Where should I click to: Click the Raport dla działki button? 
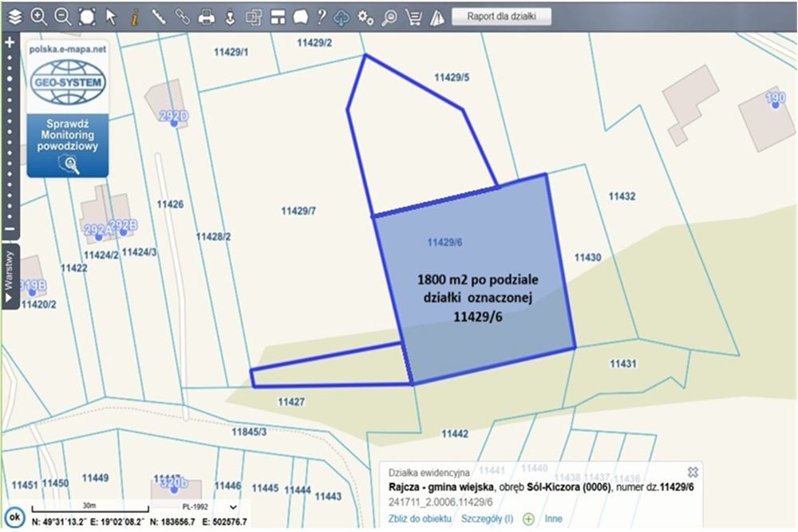[x=500, y=15]
